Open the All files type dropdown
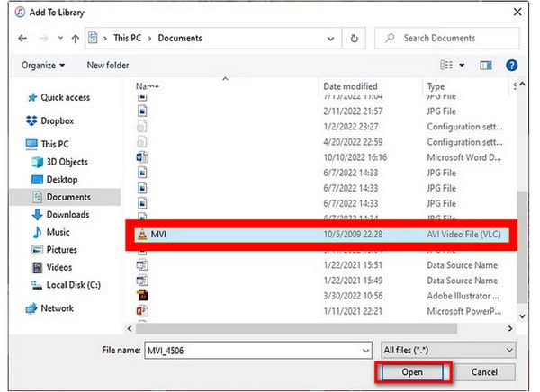Viewport: 540px width, 392px height. click(446, 349)
